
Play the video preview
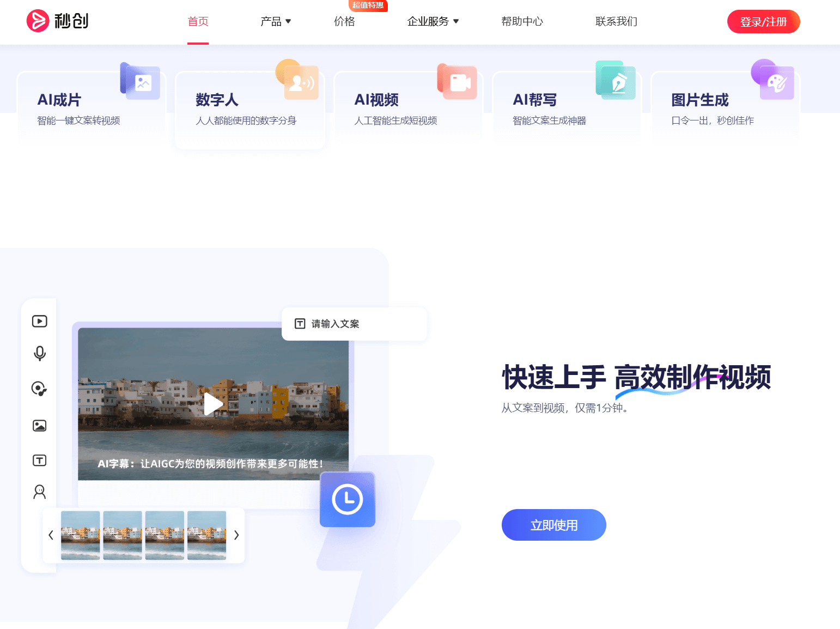213,404
